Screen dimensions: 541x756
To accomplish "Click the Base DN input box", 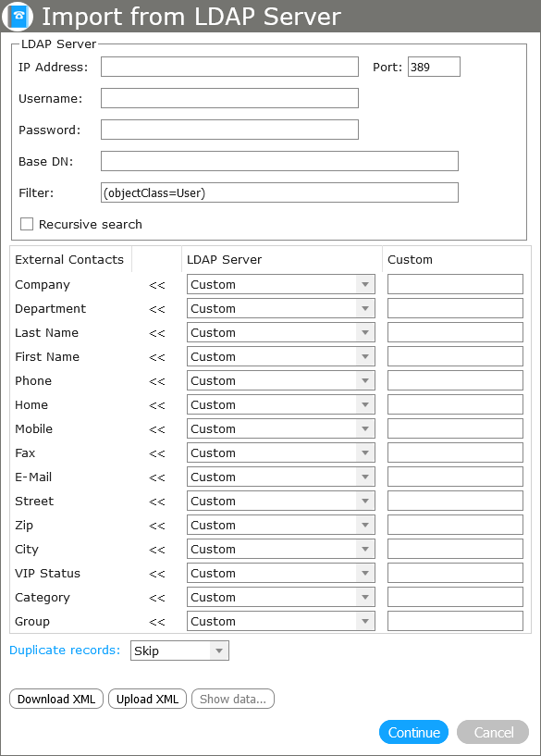I will coord(279,161).
